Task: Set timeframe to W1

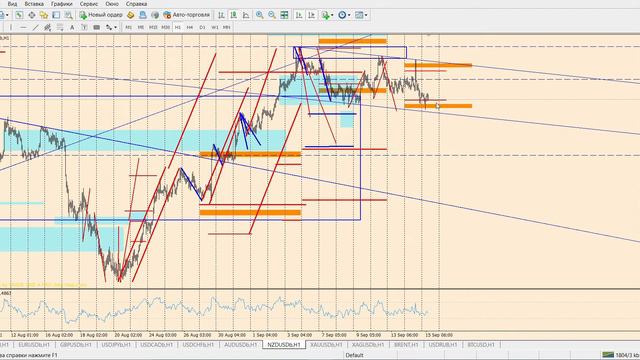Action: click(215, 27)
